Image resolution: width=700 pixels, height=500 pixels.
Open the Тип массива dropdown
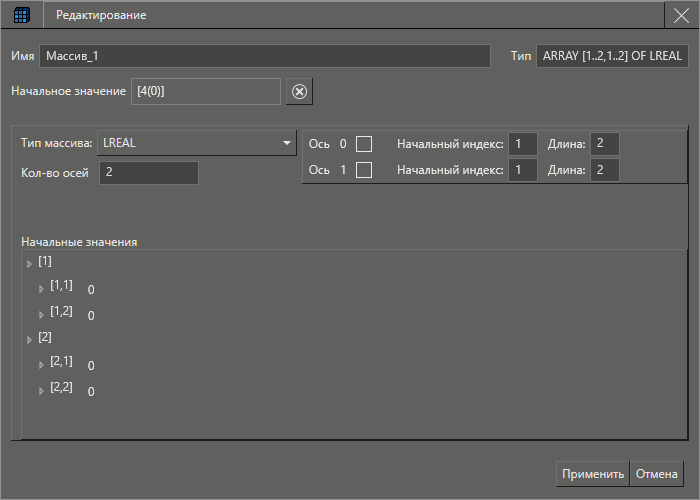[x=196, y=143]
